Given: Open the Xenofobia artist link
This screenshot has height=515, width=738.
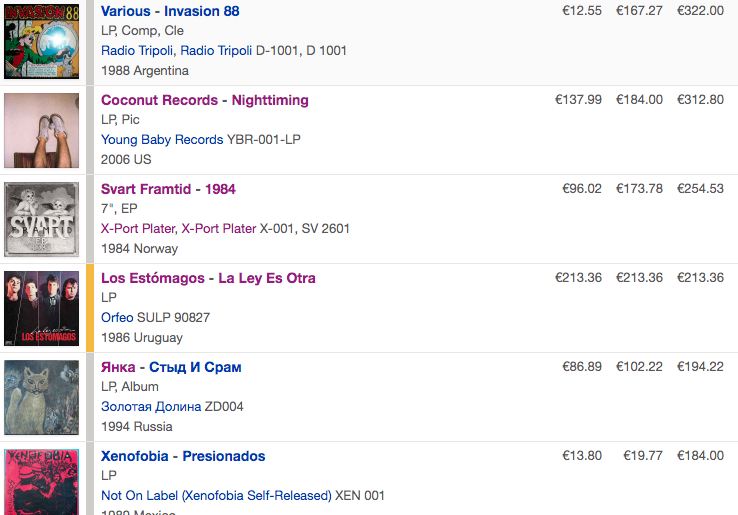Looking at the screenshot, I should 135,456.
